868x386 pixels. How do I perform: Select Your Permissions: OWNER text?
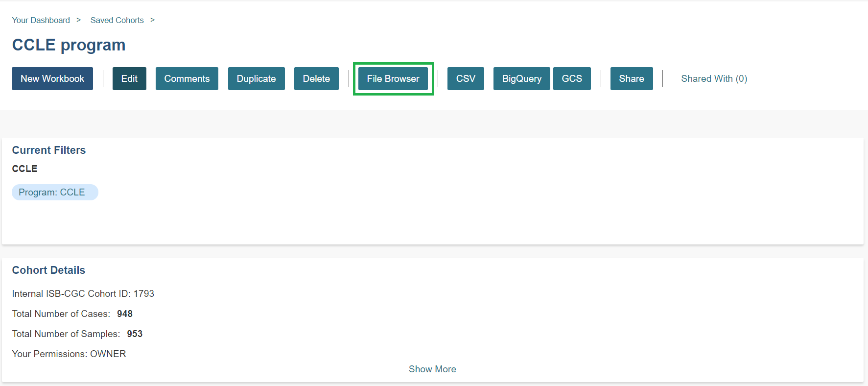pos(69,354)
